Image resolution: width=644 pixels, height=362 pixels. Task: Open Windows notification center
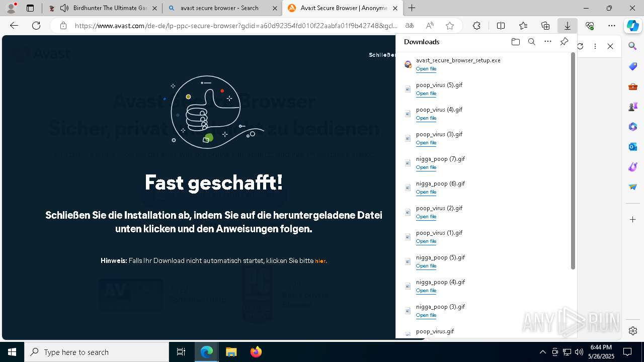click(628, 352)
